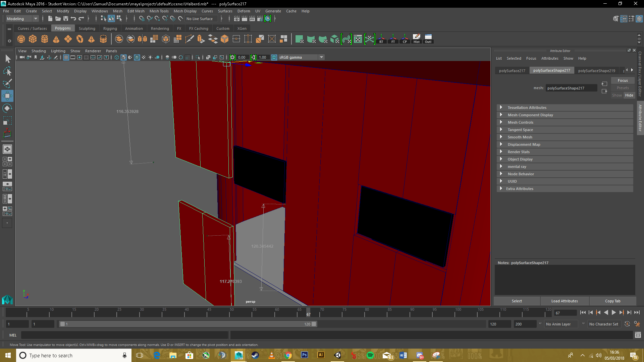Switch to the Rigging shelf tab

pyautogui.click(x=110, y=28)
